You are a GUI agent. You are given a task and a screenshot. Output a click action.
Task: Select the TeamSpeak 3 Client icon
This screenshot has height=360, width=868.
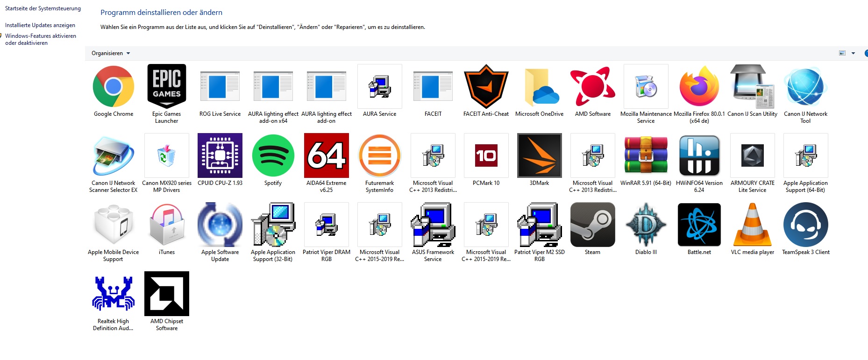[x=806, y=225]
